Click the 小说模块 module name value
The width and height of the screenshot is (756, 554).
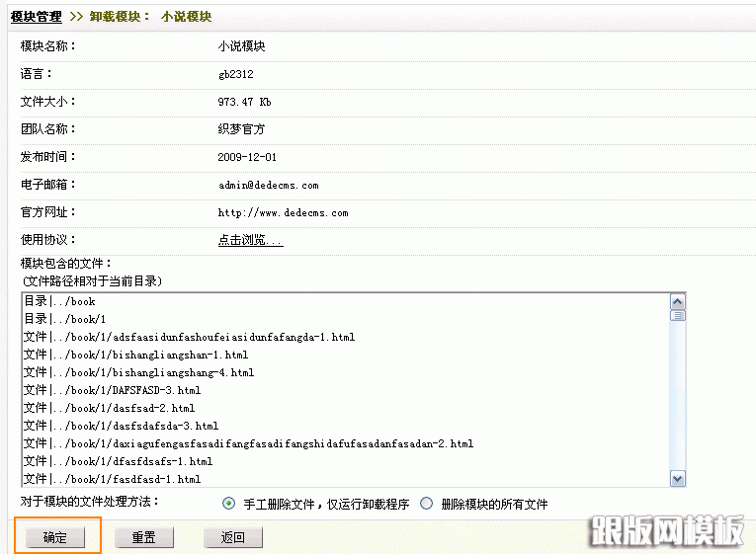[x=241, y=46]
